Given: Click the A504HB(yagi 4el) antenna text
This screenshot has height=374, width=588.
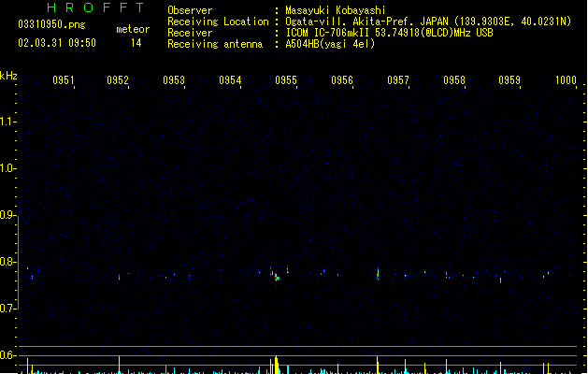Looking at the screenshot, I should 330,44.
